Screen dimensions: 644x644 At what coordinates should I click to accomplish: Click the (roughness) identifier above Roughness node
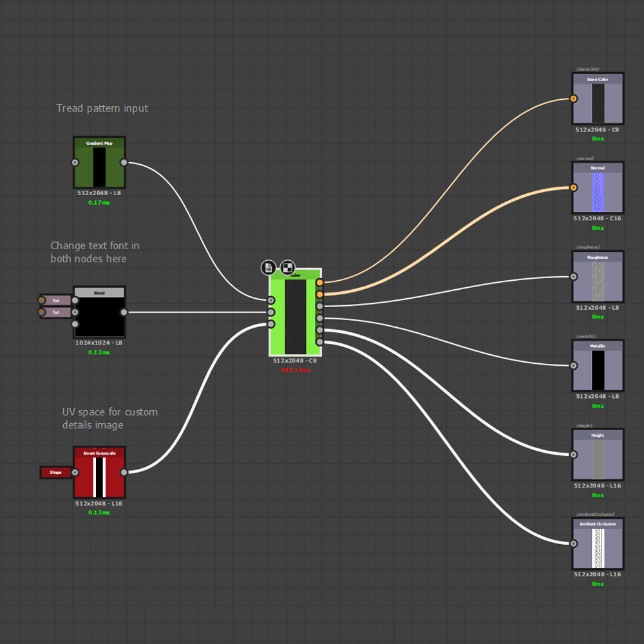click(x=588, y=247)
